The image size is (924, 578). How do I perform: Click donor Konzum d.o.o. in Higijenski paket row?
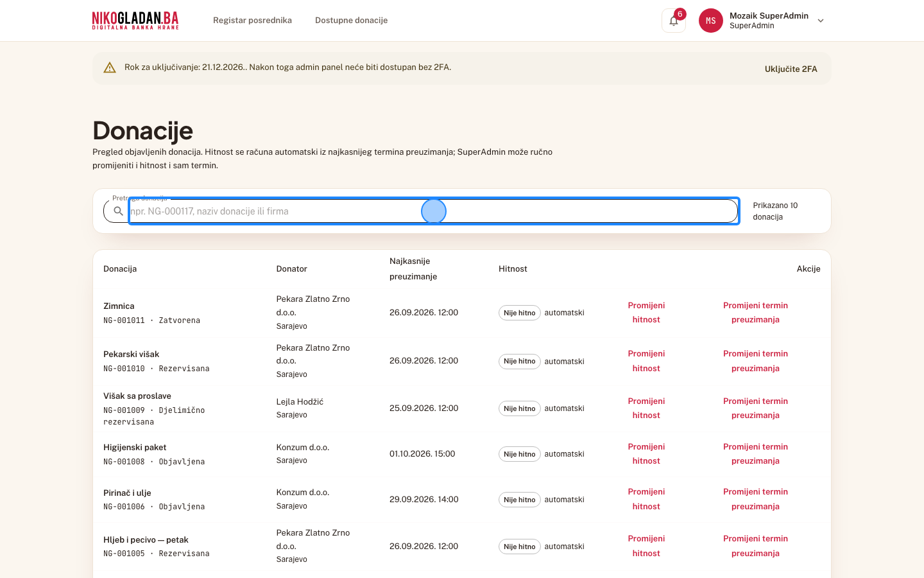coord(303,448)
